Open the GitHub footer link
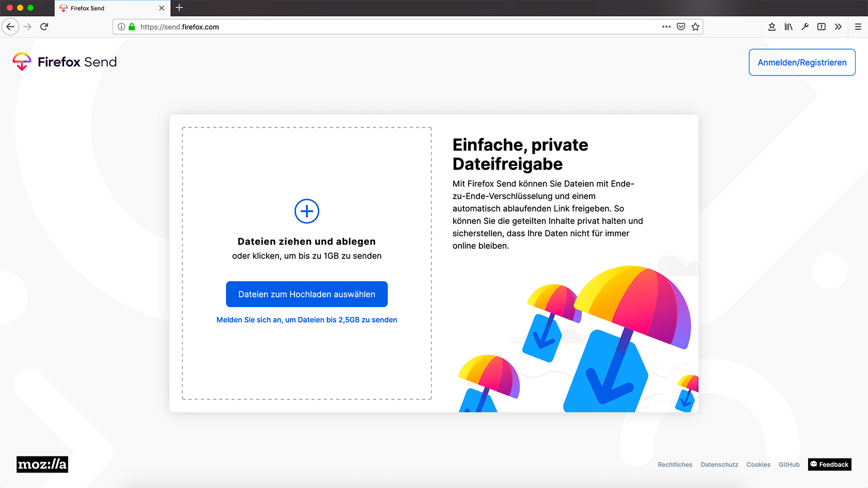The image size is (868, 488). click(789, 465)
